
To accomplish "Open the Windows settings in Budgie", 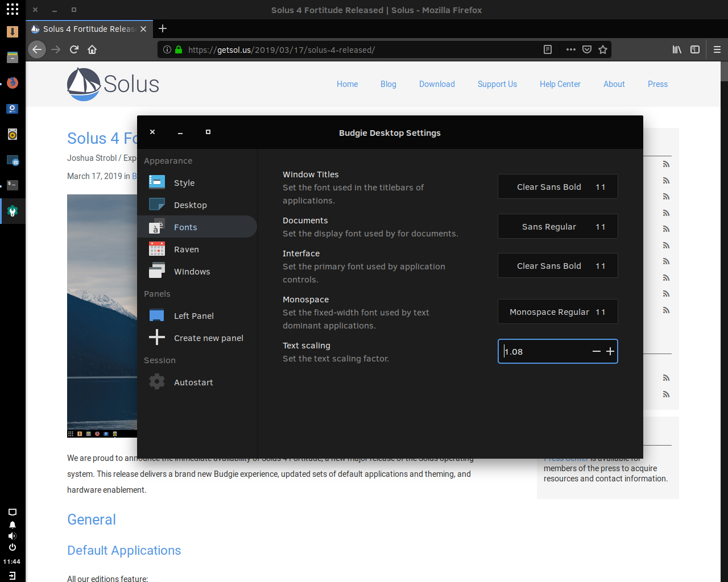I will tap(191, 271).
